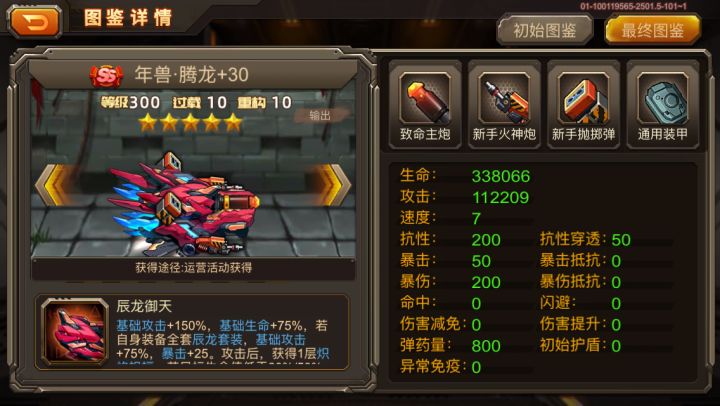Switch to 最终图鉴 tab

(x=652, y=30)
